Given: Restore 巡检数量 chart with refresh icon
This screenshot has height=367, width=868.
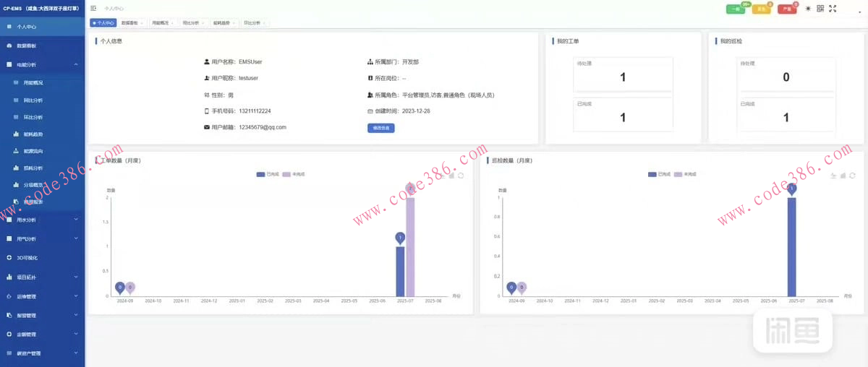Looking at the screenshot, I should tap(853, 175).
